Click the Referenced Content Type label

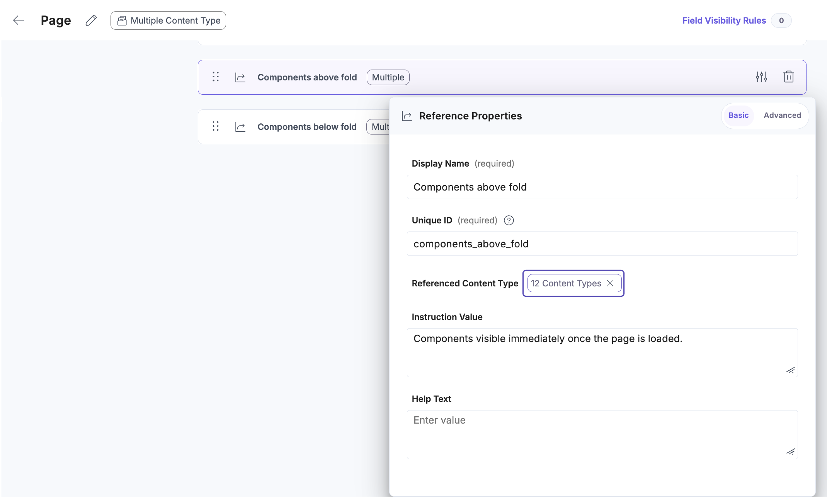[465, 283]
